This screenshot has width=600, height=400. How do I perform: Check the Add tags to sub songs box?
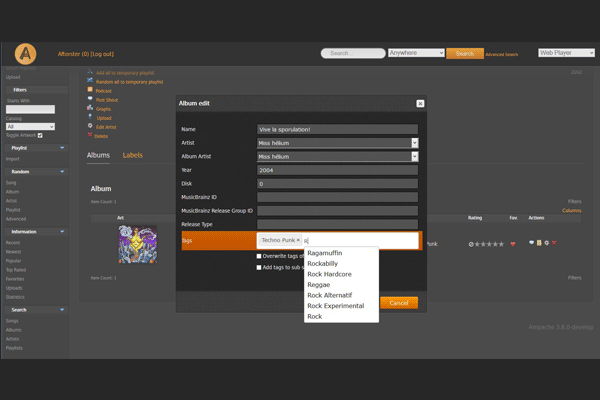(260, 267)
